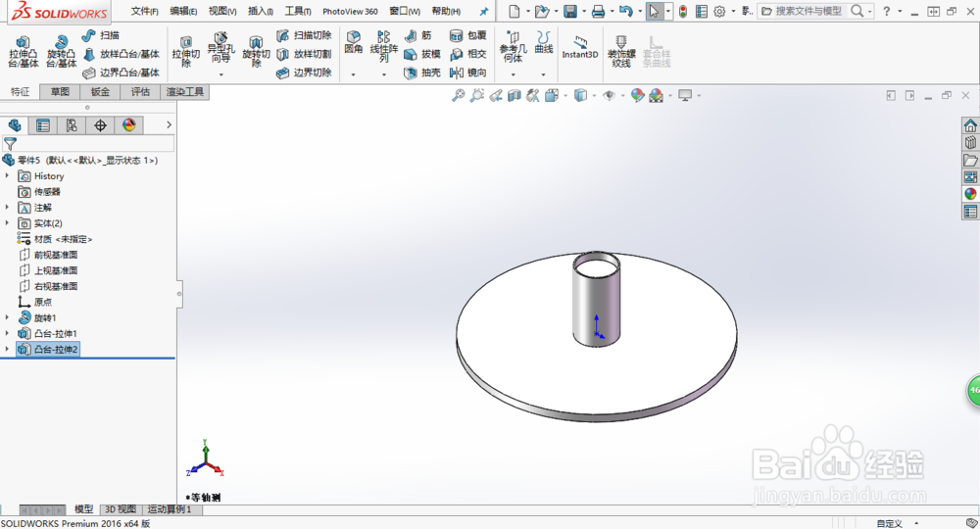Open the 插入(I) menu
Screen dimensions: 980x529
click(x=261, y=11)
